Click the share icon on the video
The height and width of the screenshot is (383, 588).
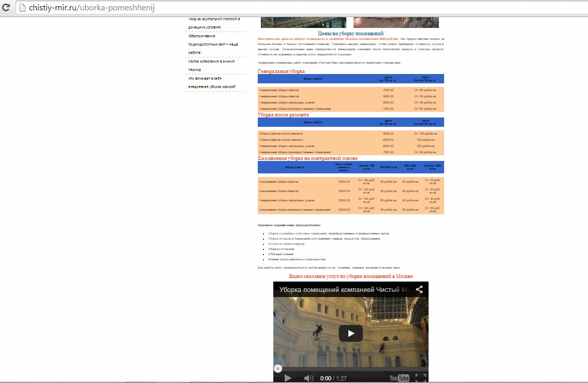tap(419, 289)
